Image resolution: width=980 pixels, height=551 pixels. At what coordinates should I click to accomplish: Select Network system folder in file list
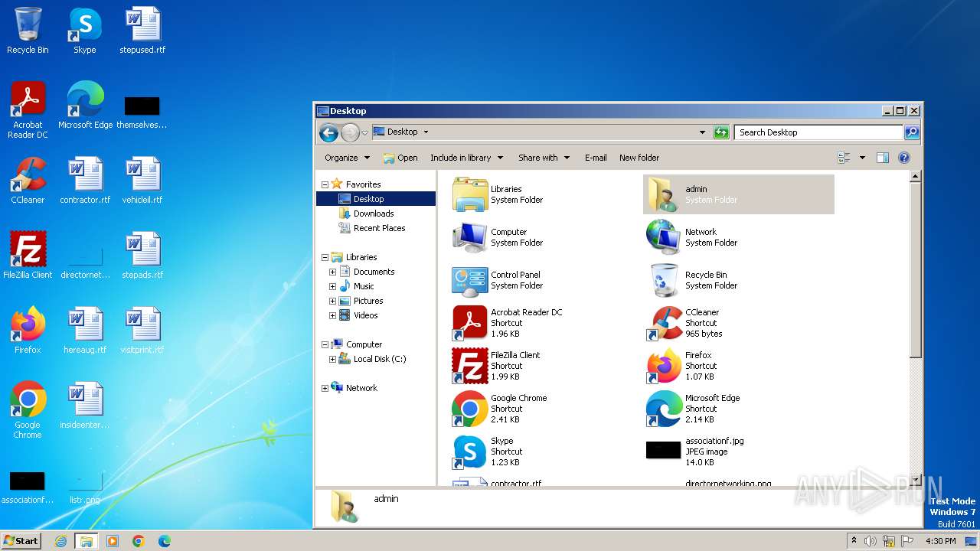(739, 237)
